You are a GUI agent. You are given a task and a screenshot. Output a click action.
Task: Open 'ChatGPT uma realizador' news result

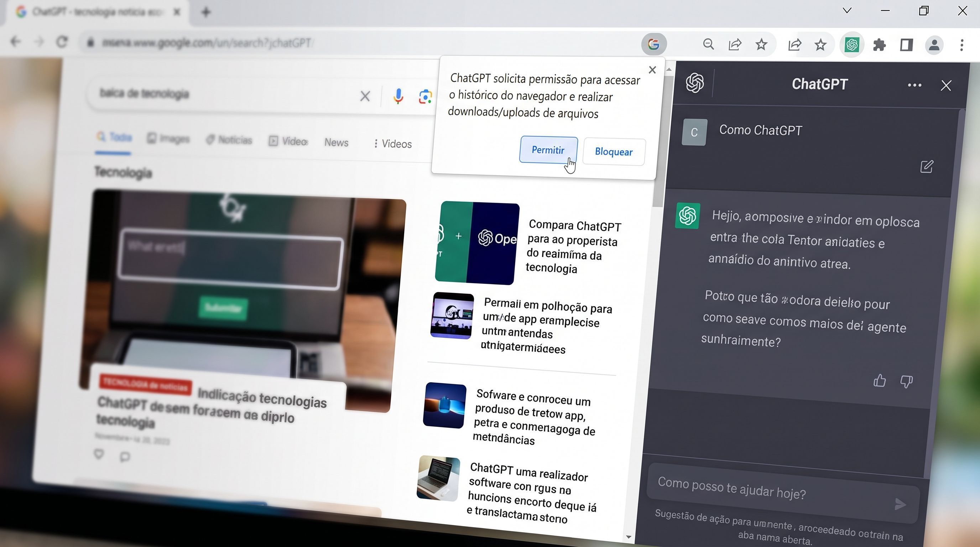(531, 493)
